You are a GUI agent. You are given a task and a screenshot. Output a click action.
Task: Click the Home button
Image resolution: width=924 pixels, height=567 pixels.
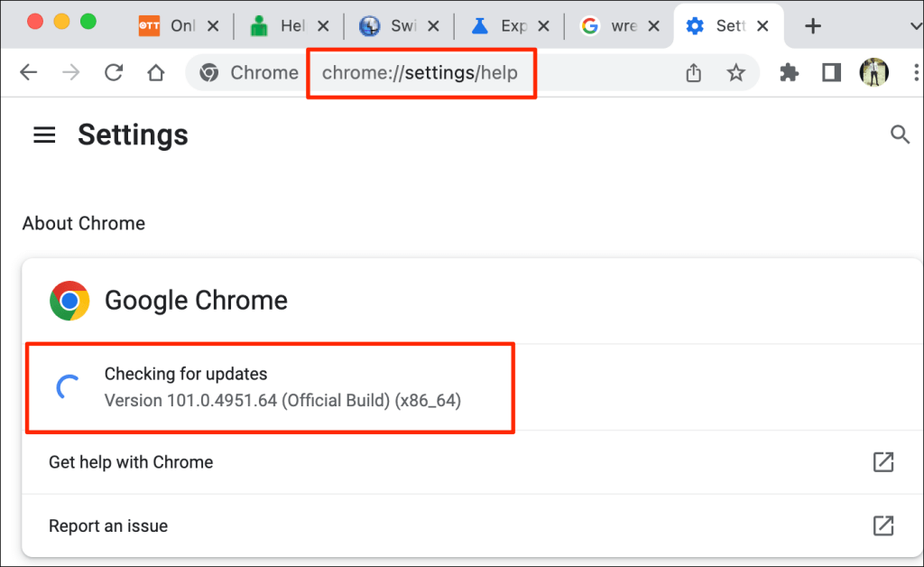tap(156, 72)
